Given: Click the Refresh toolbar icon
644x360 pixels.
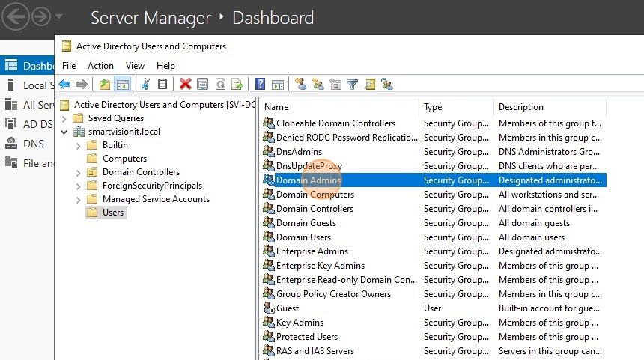Looking at the screenshot, I should point(220,85).
